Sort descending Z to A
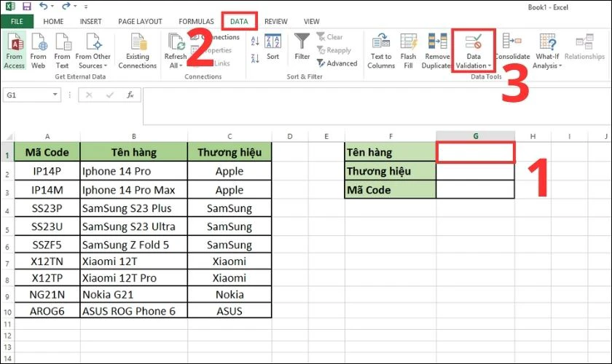 coord(255,58)
